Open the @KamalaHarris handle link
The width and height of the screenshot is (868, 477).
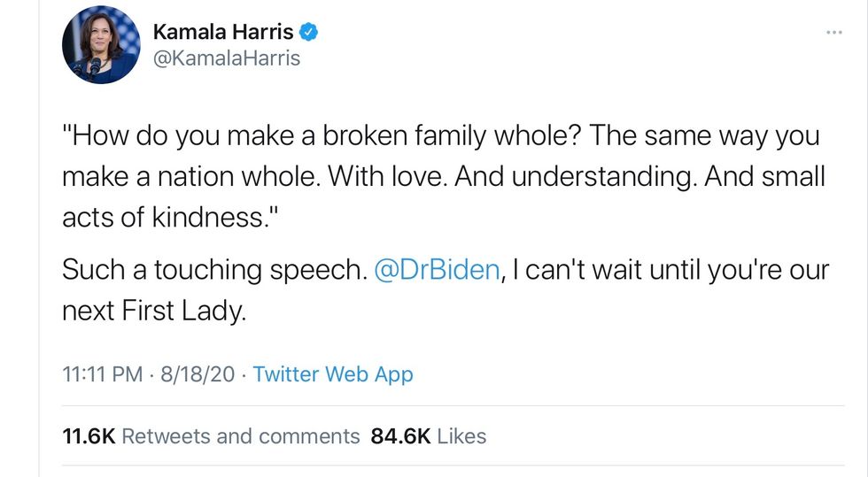pyautogui.click(x=227, y=58)
